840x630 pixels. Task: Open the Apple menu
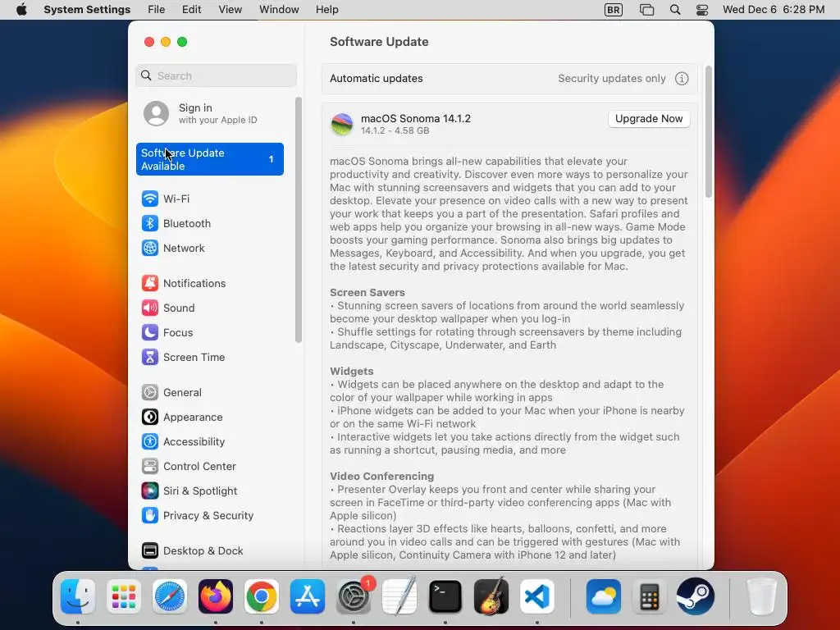click(x=21, y=10)
